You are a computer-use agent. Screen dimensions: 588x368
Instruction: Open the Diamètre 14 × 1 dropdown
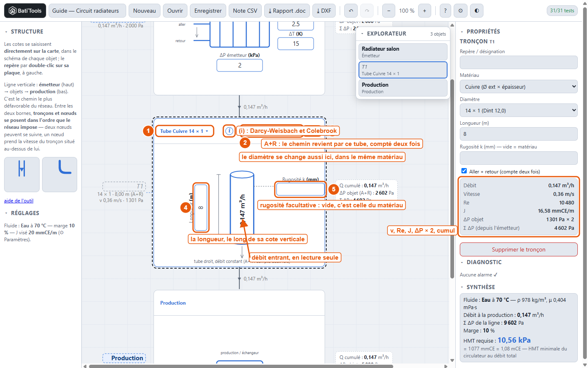[x=519, y=110]
